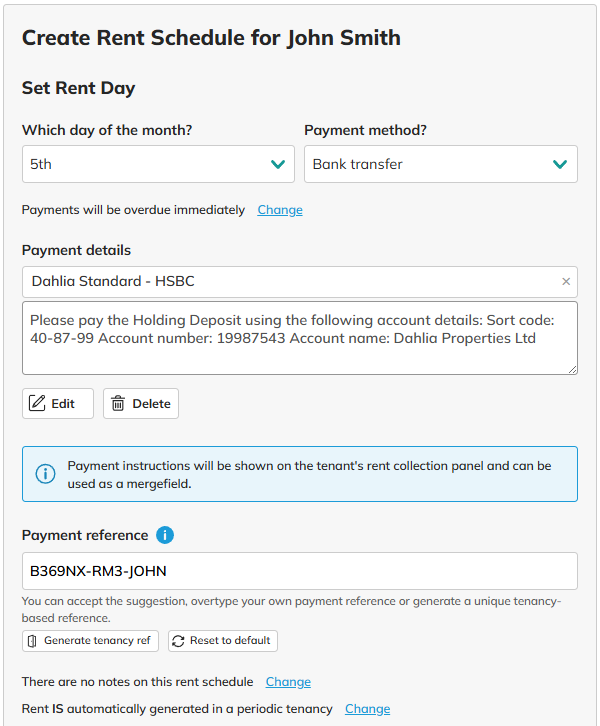
Task: Grab the text area resize handle
Action: (x=572, y=369)
